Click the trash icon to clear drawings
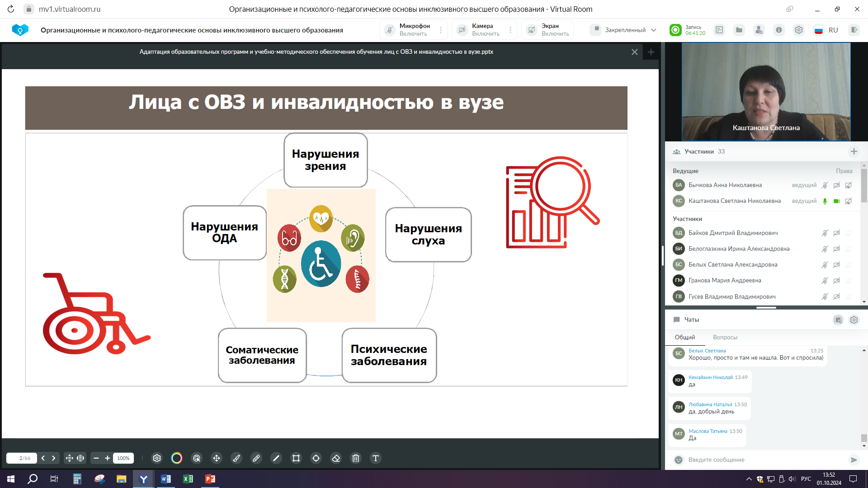The width and height of the screenshot is (868, 488). click(356, 458)
